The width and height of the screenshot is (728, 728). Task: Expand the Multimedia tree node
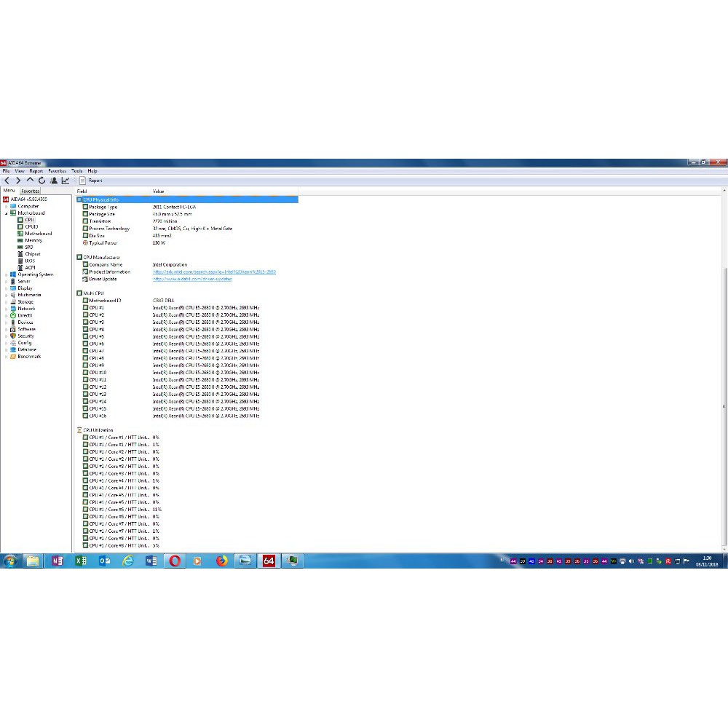(x=6, y=295)
